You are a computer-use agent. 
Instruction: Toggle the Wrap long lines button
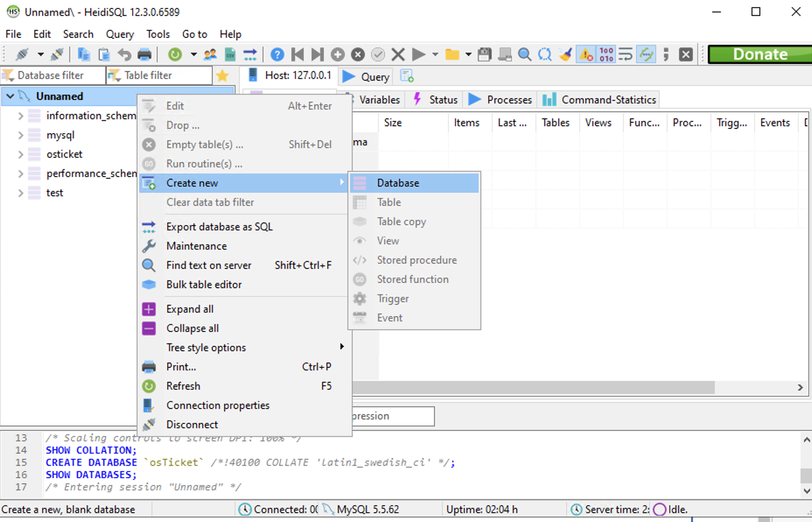(626, 54)
